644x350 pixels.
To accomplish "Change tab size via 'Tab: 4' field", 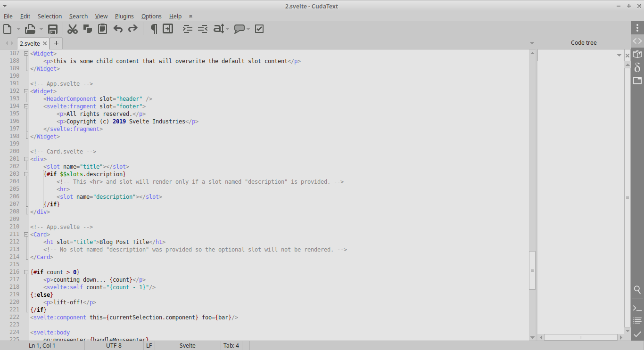I will tap(231, 345).
